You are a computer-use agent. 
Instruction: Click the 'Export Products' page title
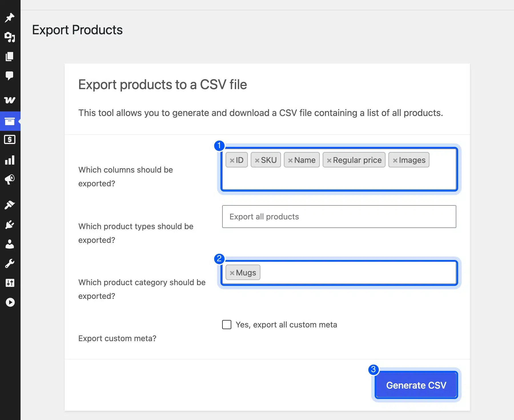pos(77,30)
